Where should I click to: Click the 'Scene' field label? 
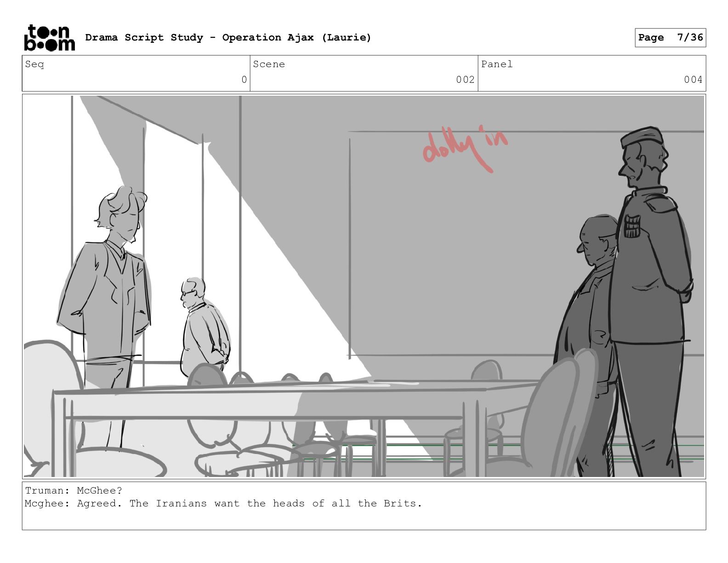269,64
